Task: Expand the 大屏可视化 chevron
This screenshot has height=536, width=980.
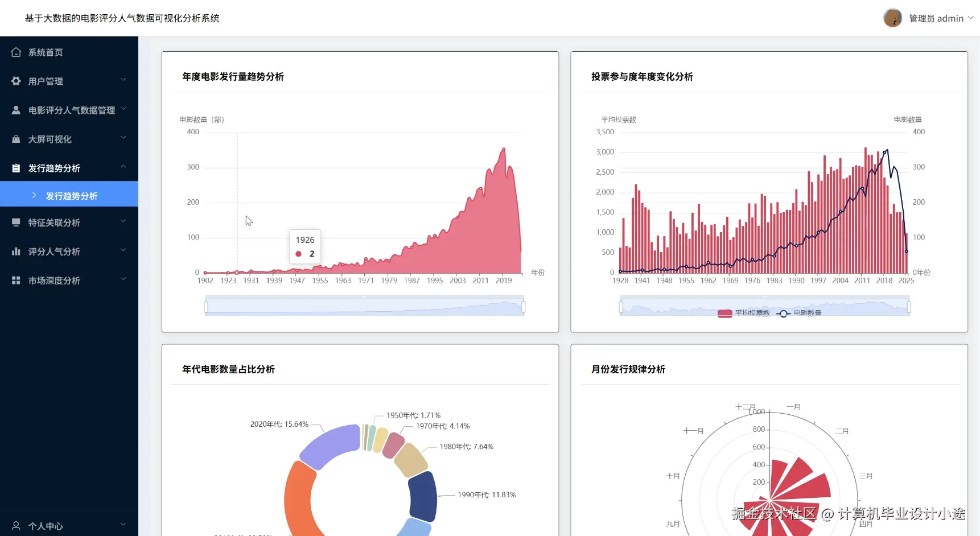Action: [123, 138]
